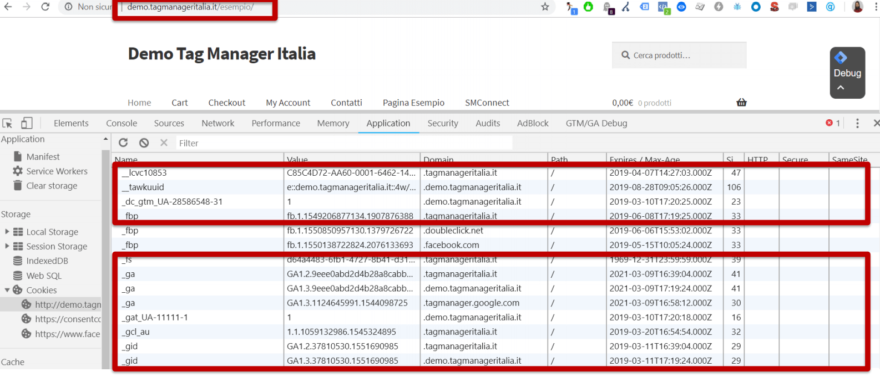Activate the inspect element picker icon
This screenshot has width=880, height=392.
(x=8, y=124)
